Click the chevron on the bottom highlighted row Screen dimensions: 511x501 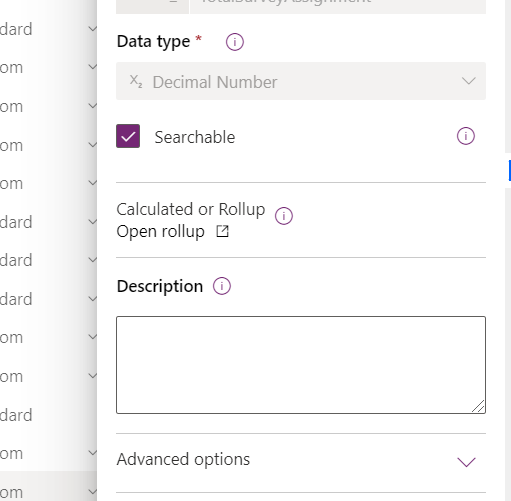[x=92, y=491]
